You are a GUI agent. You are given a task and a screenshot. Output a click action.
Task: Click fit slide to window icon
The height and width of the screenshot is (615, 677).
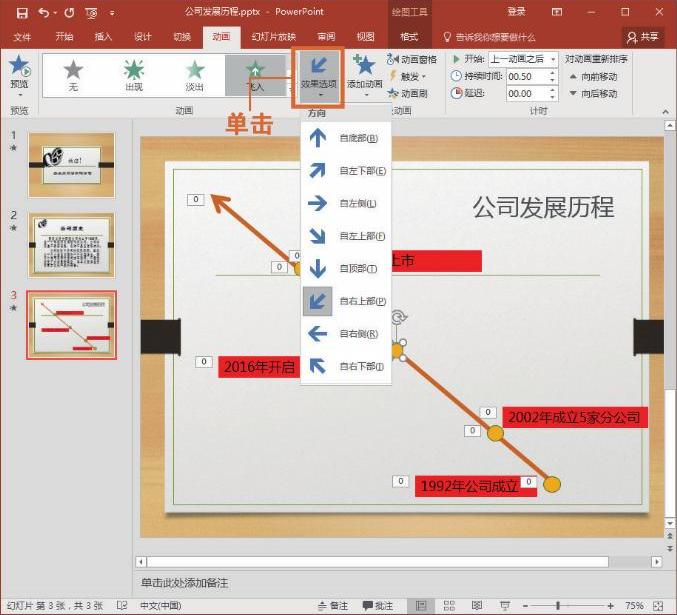point(658,606)
